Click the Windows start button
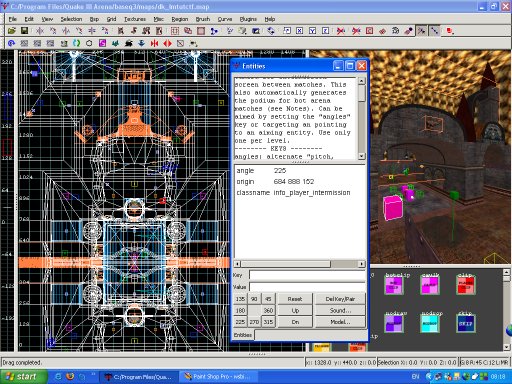This screenshot has height=384, width=512. 23,377
